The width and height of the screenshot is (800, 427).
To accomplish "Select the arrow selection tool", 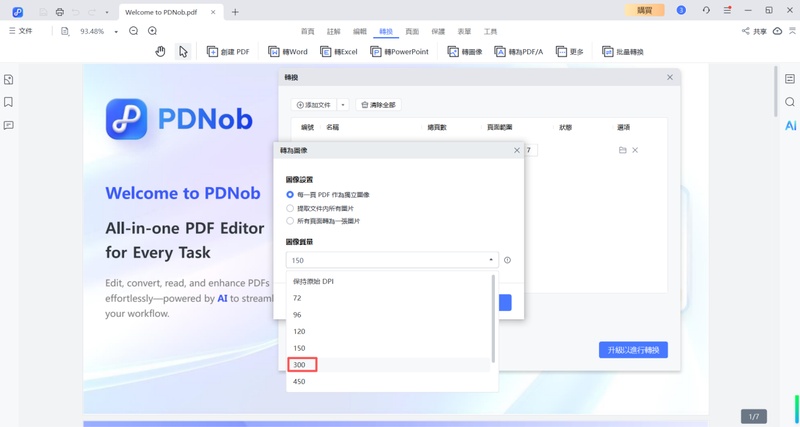I will 183,52.
